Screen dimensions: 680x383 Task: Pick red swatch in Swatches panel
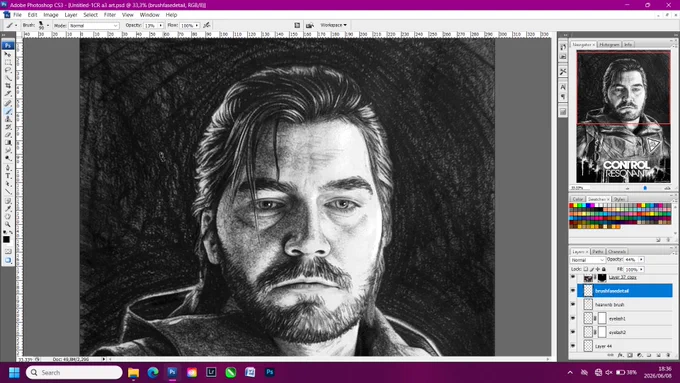pos(572,206)
